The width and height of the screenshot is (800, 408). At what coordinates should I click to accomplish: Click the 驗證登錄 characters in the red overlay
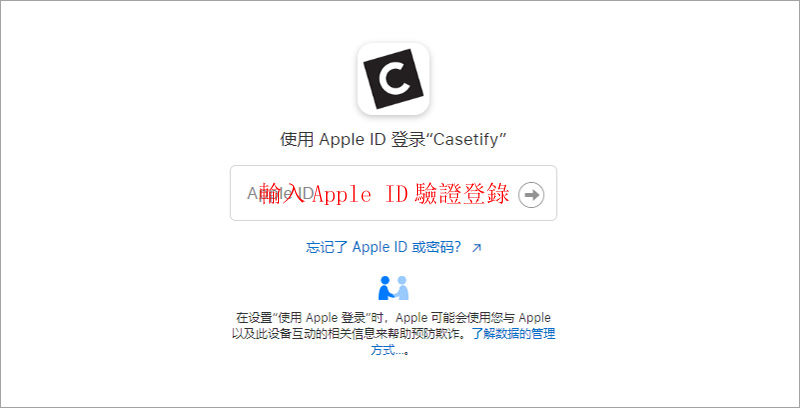(x=463, y=194)
